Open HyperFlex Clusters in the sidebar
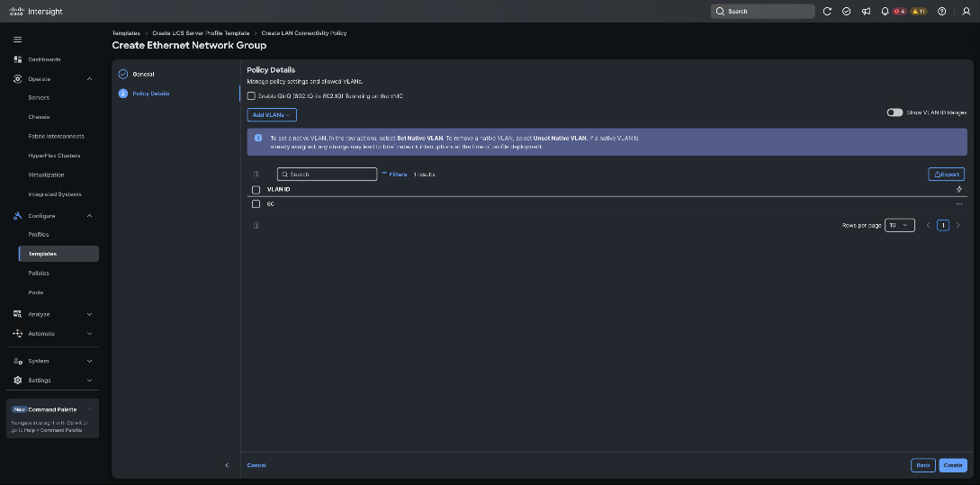Viewport: 980px width, 485px height. tap(53, 156)
